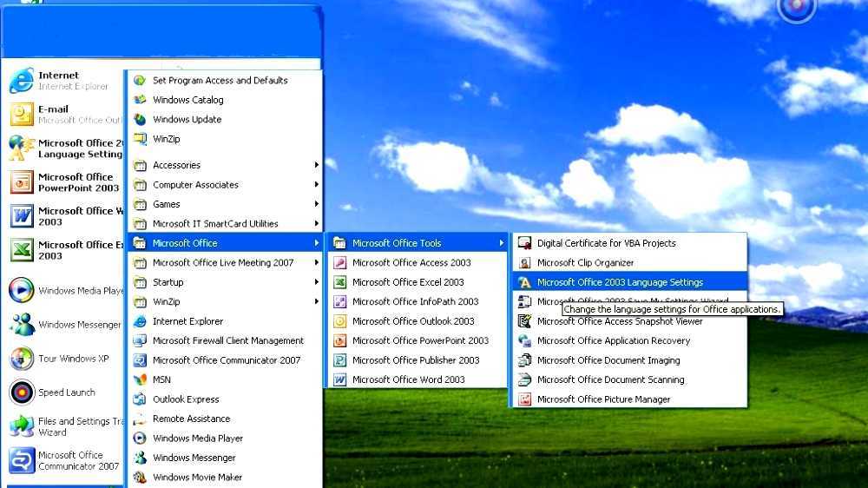The width and height of the screenshot is (868, 488).
Task: Expand the Startup folder
Action: click(x=225, y=282)
